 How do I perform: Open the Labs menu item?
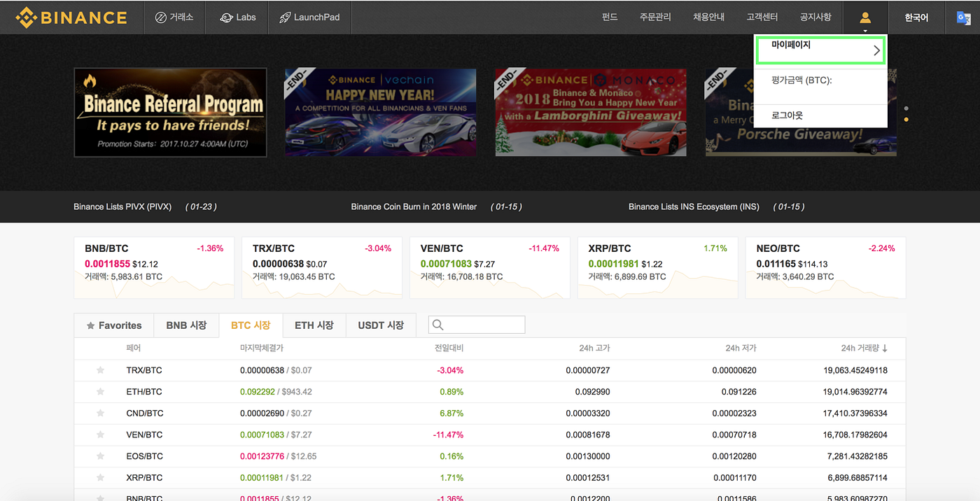coord(237,17)
